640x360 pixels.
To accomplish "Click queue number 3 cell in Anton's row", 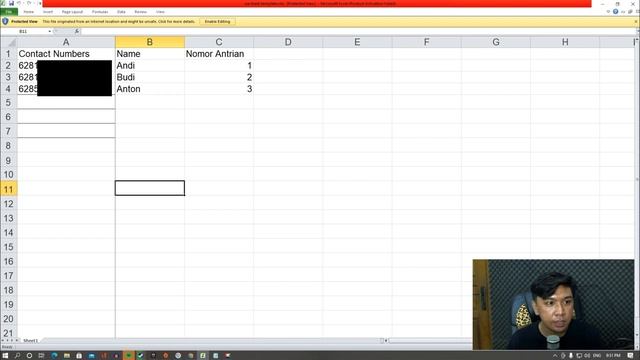I will [219, 89].
